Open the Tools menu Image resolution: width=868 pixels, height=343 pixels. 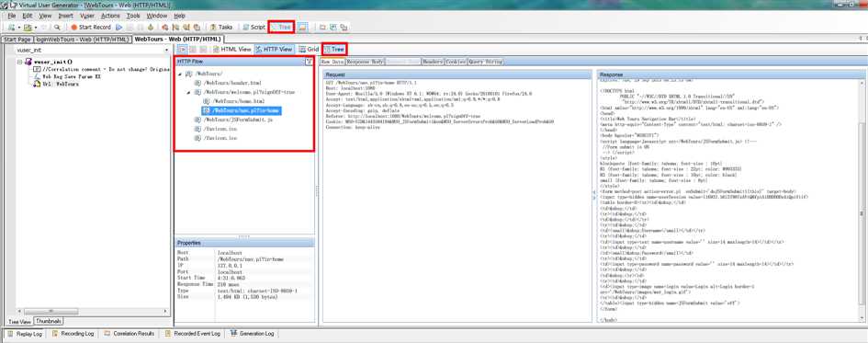click(x=133, y=16)
